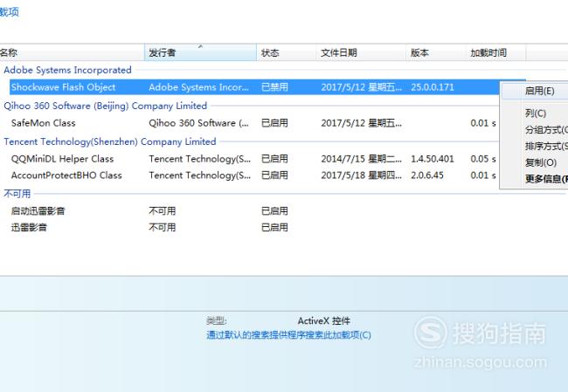Click the 已禁用 status of Shockwave Flash

pyautogui.click(x=274, y=87)
